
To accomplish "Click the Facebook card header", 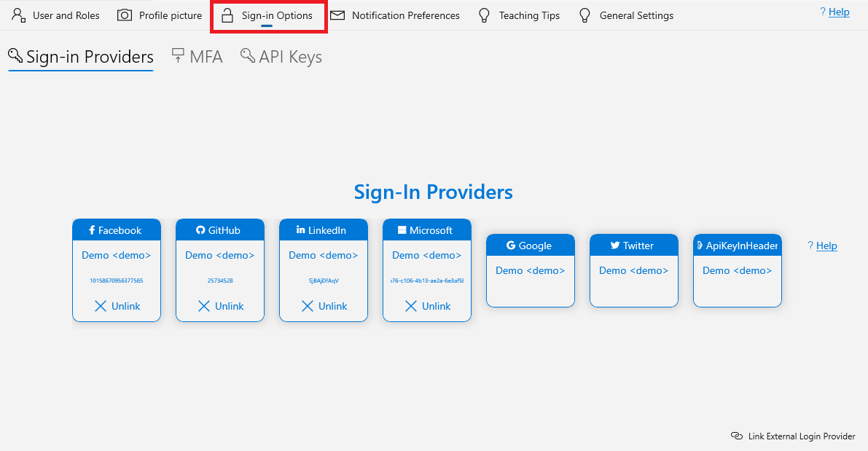I will click(117, 230).
